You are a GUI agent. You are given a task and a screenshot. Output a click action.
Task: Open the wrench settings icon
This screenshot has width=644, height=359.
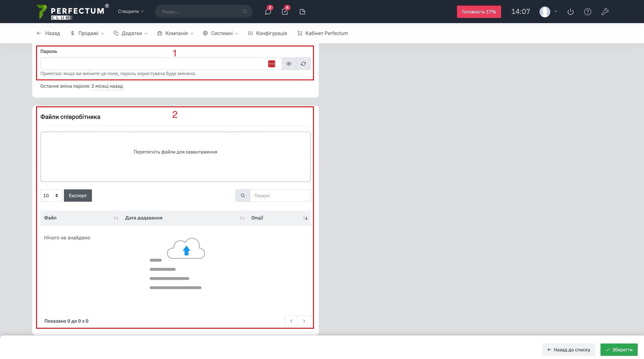pyautogui.click(x=605, y=12)
